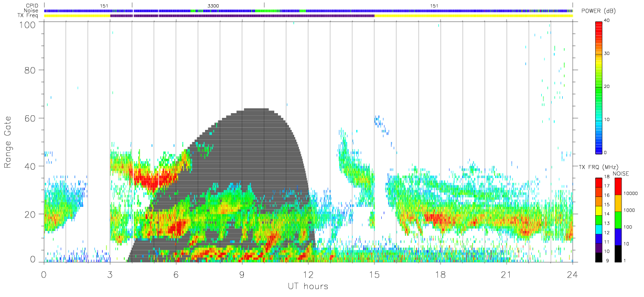This screenshot has width=644, height=297.
Task: Pick the black bottom segment of TX FRQ legend
Action: coord(599,258)
